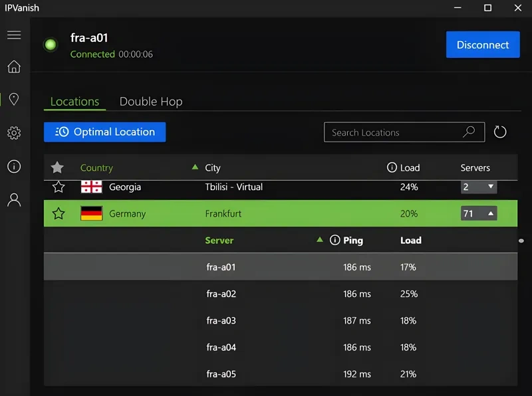Click the Ping column info icon
This screenshot has width=532, height=396.
click(334, 240)
